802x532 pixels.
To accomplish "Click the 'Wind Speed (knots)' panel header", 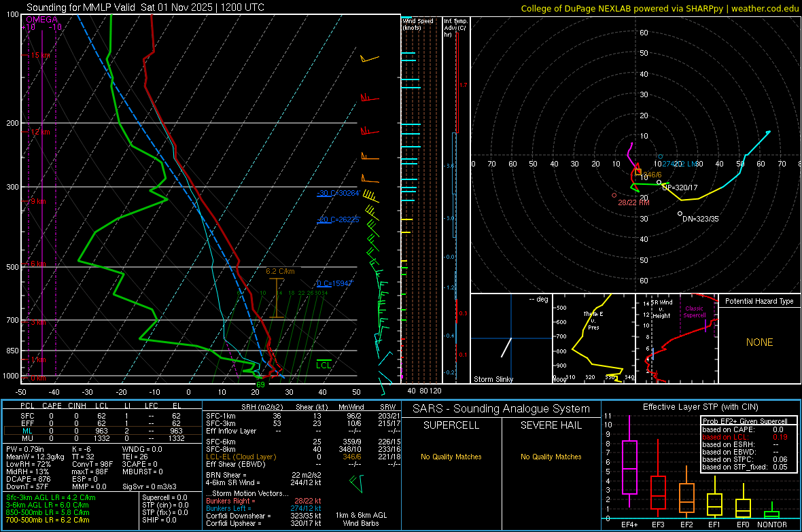I will (x=417, y=24).
